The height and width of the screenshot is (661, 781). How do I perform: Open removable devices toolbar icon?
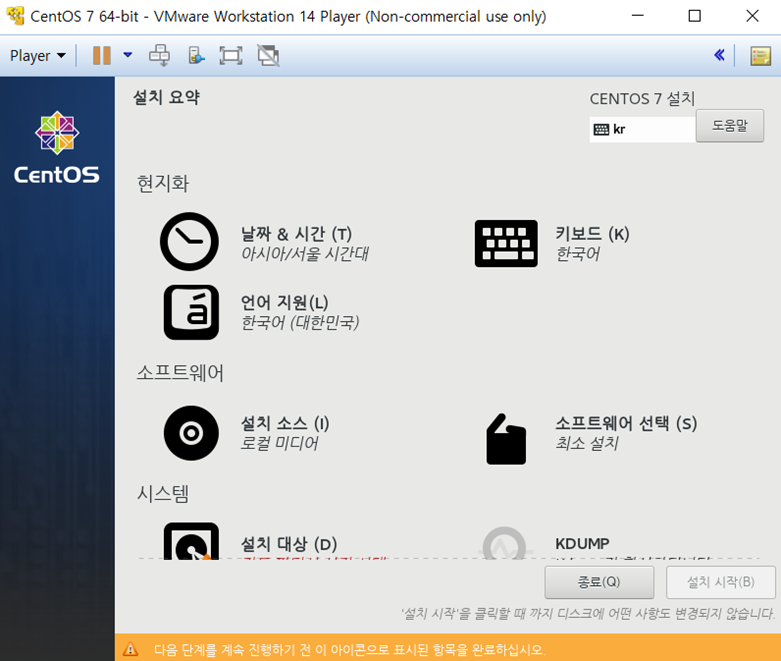[x=196, y=55]
